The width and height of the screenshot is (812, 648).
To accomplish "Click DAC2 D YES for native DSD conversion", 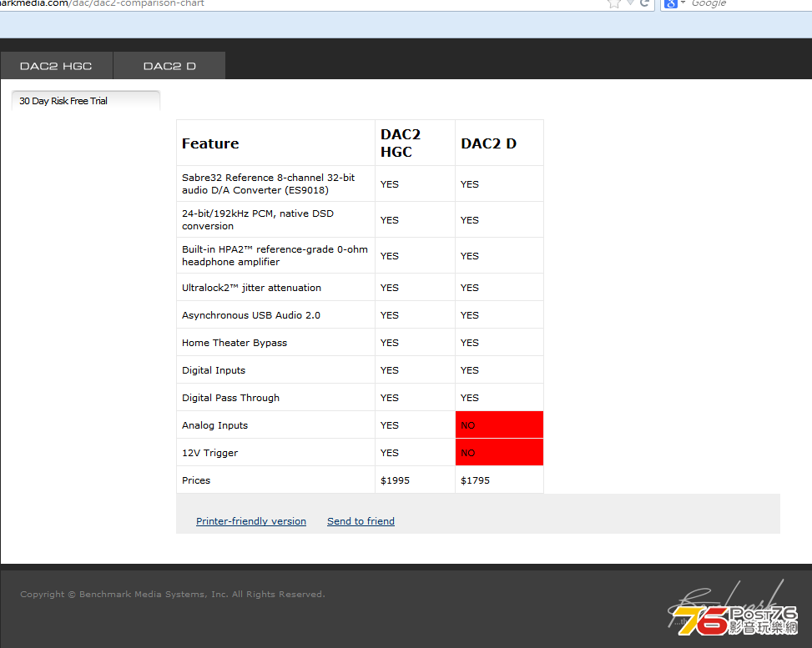I will coord(470,220).
